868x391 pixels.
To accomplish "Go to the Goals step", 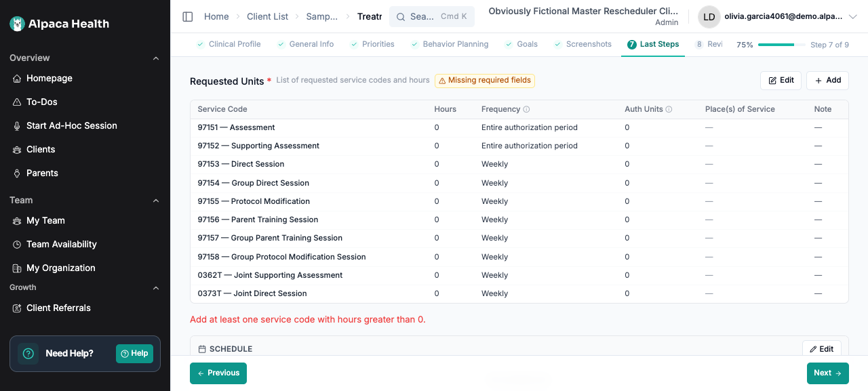I will tap(521, 44).
